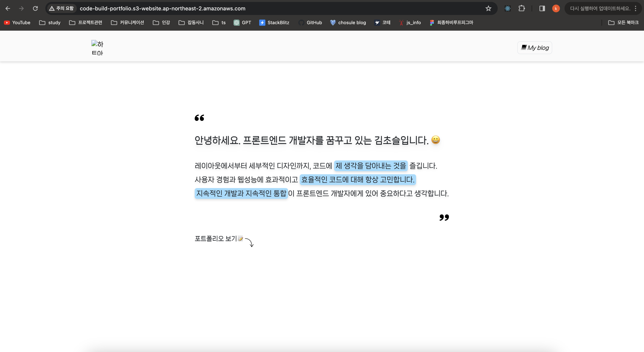Screen dimensions: 644x352
Task: Open the ts bookmark folder
Action: coord(219,22)
